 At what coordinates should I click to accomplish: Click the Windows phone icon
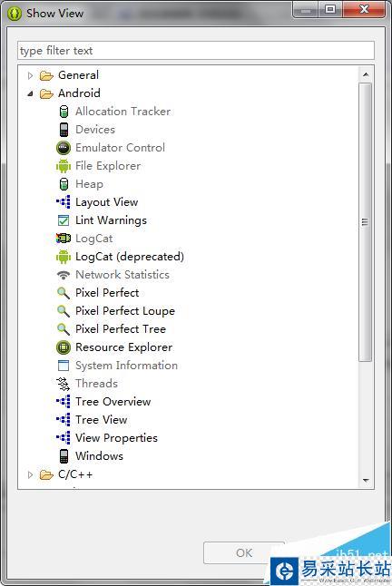[x=64, y=456]
